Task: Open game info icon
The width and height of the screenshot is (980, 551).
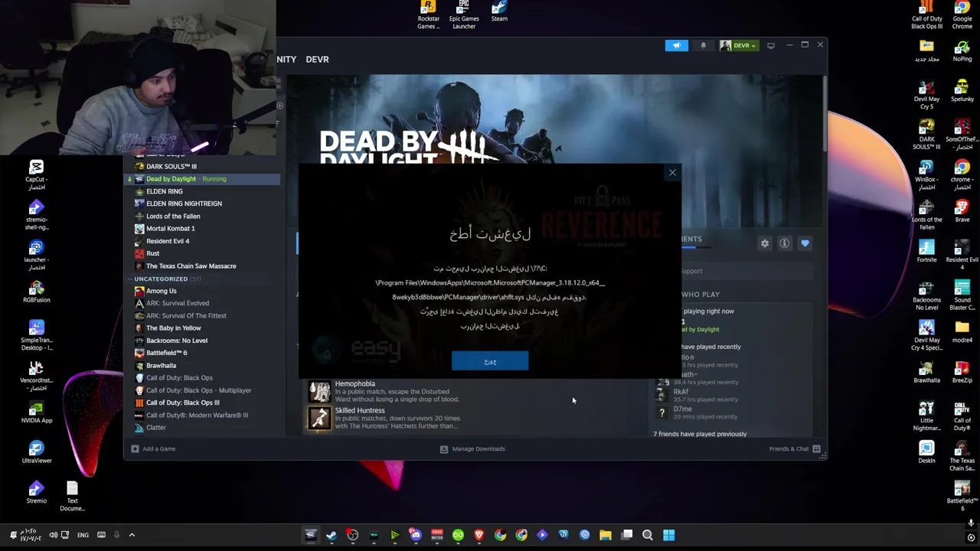Action: click(x=784, y=243)
